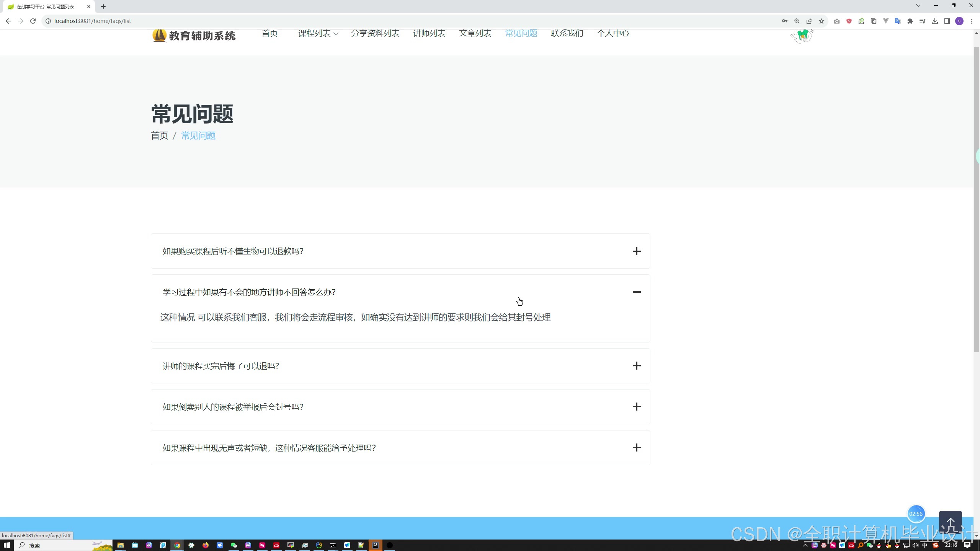The width and height of the screenshot is (980, 551).
Task: Expand the FAQ about reselling others' courses
Action: point(636,407)
